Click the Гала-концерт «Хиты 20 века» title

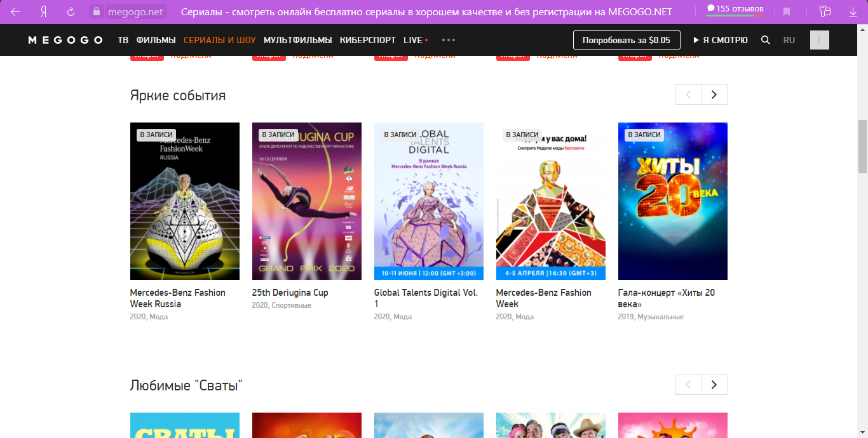pyautogui.click(x=667, y=298)
